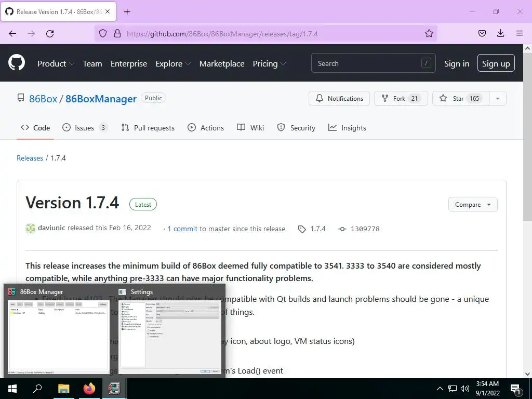Open the 1 commit link

(182, 229)
